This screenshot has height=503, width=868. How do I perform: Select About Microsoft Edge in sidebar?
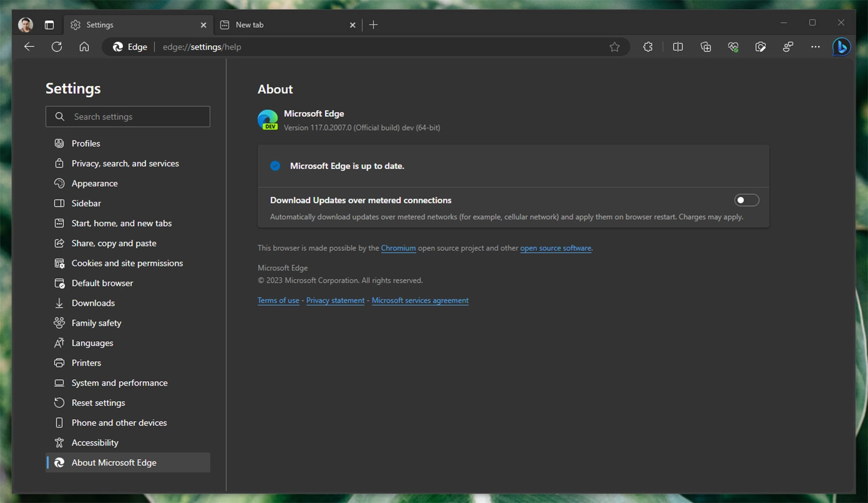click(128, 463)
